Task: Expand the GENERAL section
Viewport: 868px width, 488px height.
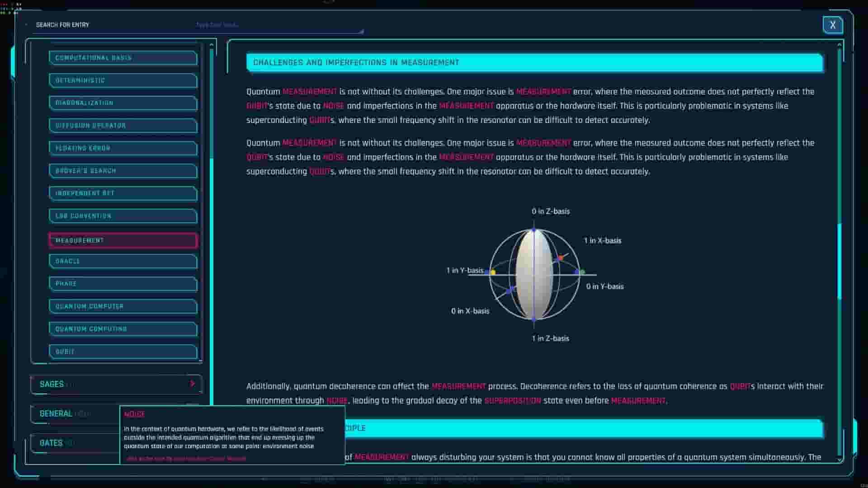Action: (x=56, y=413)
